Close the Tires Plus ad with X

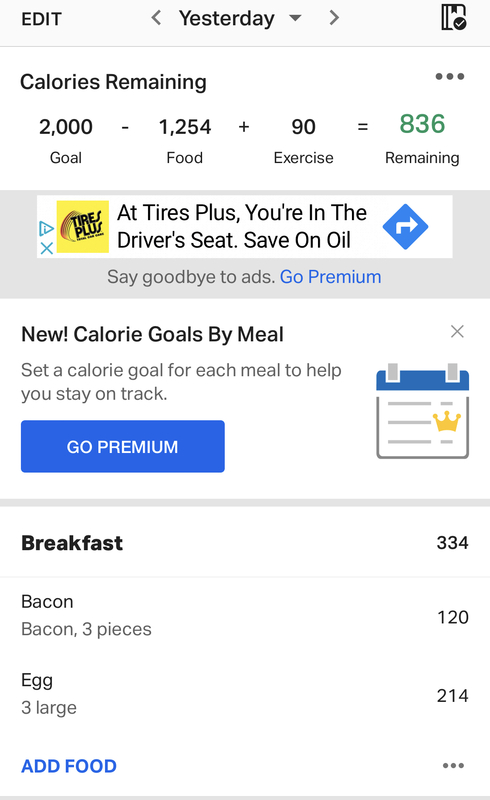click(x=46, y=248)
